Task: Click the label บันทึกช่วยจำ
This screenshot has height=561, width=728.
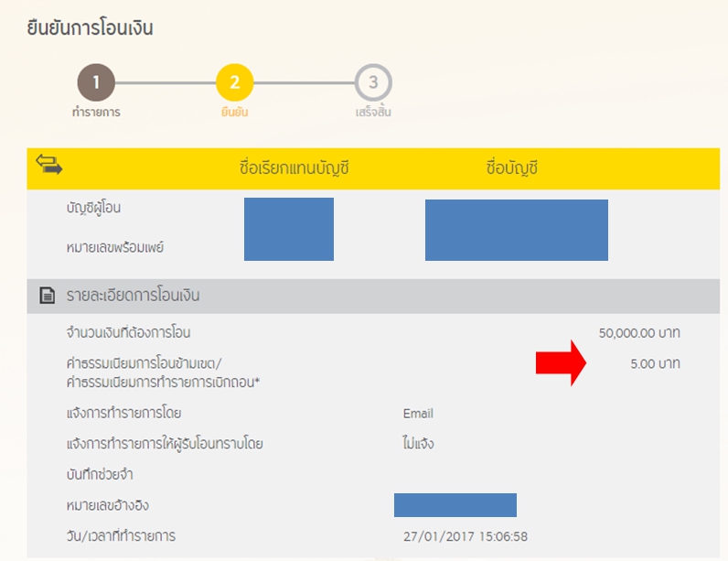Action: [100, 474]
